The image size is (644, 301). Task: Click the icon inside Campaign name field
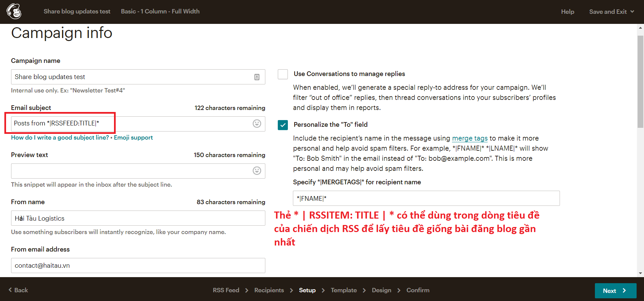pos(257,77)
